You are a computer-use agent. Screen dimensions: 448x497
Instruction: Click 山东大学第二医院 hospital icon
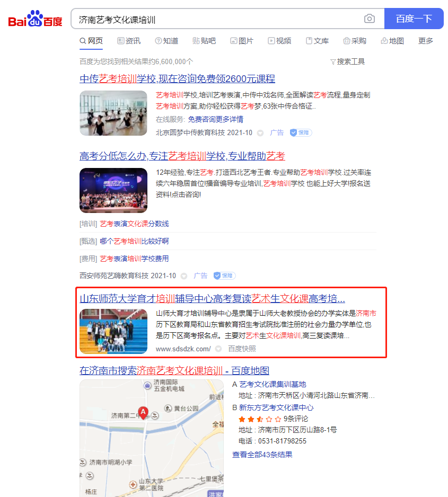pos(133,485)
